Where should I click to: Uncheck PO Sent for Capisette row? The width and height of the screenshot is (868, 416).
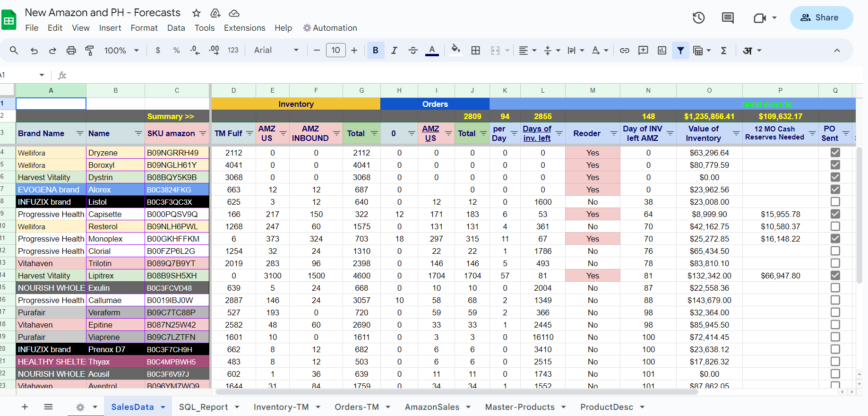click(x=835, y=214)
